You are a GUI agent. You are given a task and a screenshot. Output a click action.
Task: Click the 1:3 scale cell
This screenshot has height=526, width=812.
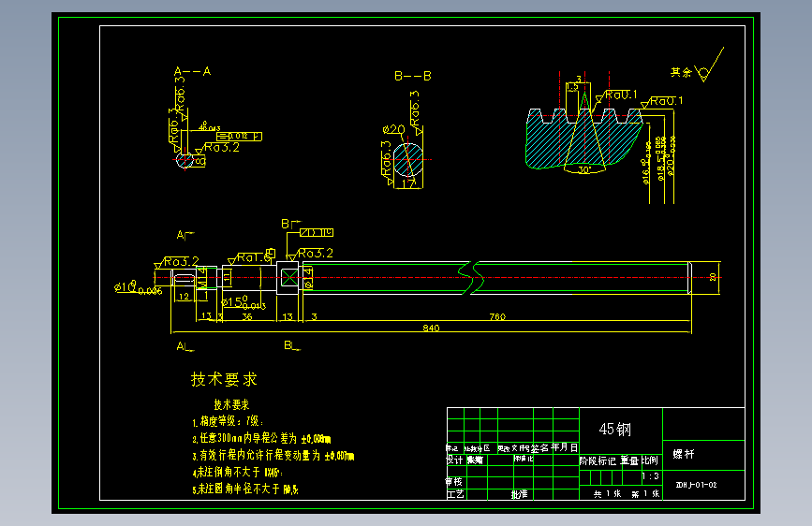point(651,476)
